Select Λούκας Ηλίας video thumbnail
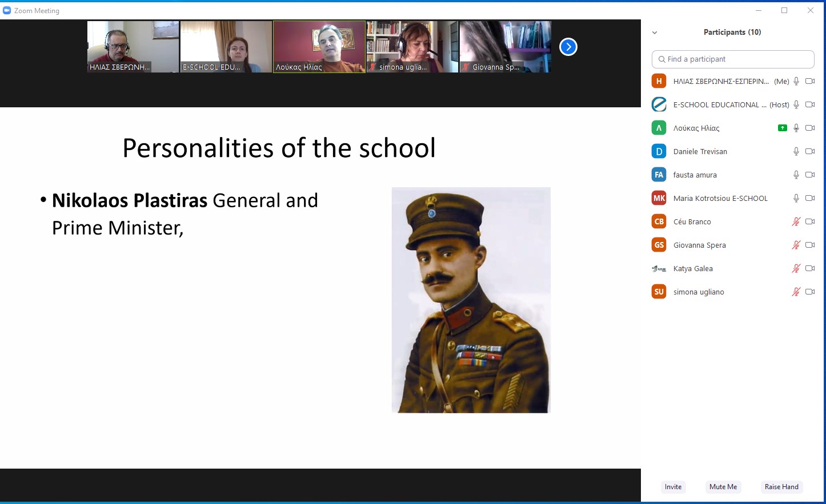 [x=319, y=47]
